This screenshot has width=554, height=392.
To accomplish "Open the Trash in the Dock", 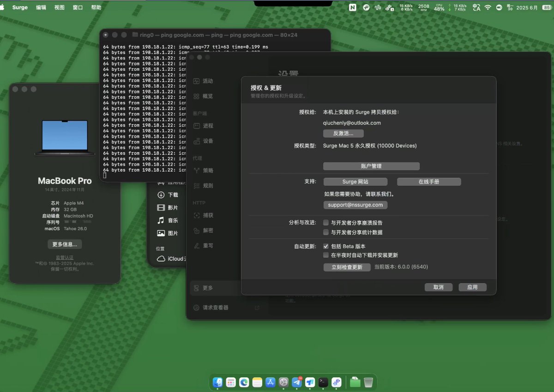I will (x=368, y=382).
